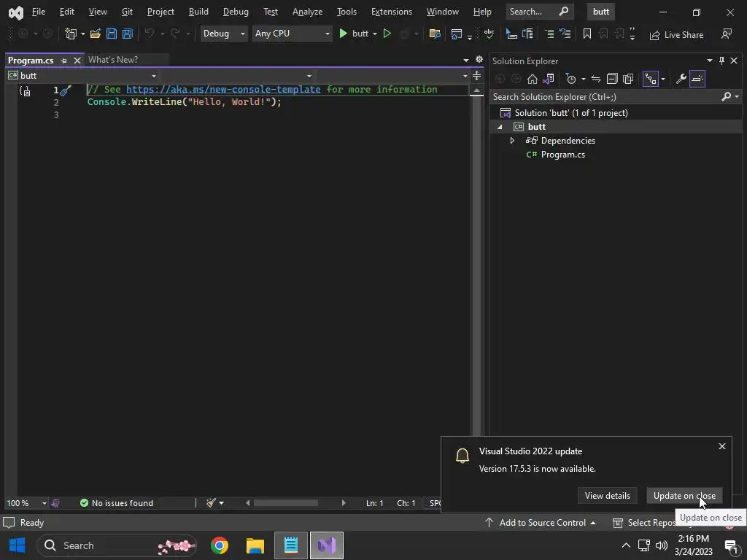Open the startup project butt dropdown arrow
Screen dimensions: 747x560
click(375, 34)
